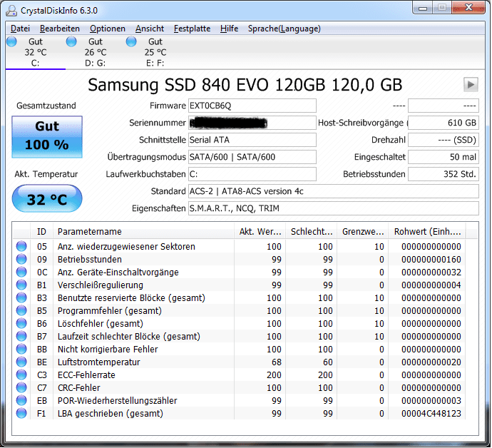Click status orb of attribute C3 row
The height and width of the screenshot is (448, 492).
click(21, 375)
